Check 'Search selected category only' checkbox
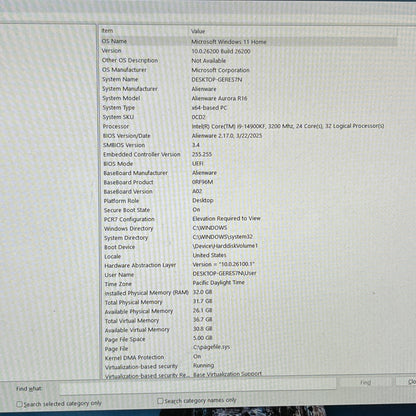 point(19,404)
